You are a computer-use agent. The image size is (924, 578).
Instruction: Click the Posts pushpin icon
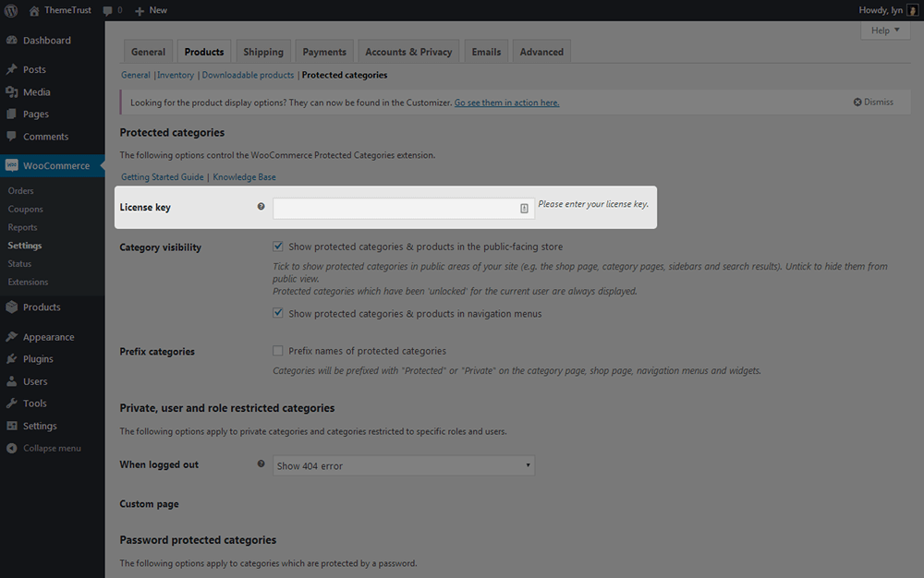tap(12, 69)
